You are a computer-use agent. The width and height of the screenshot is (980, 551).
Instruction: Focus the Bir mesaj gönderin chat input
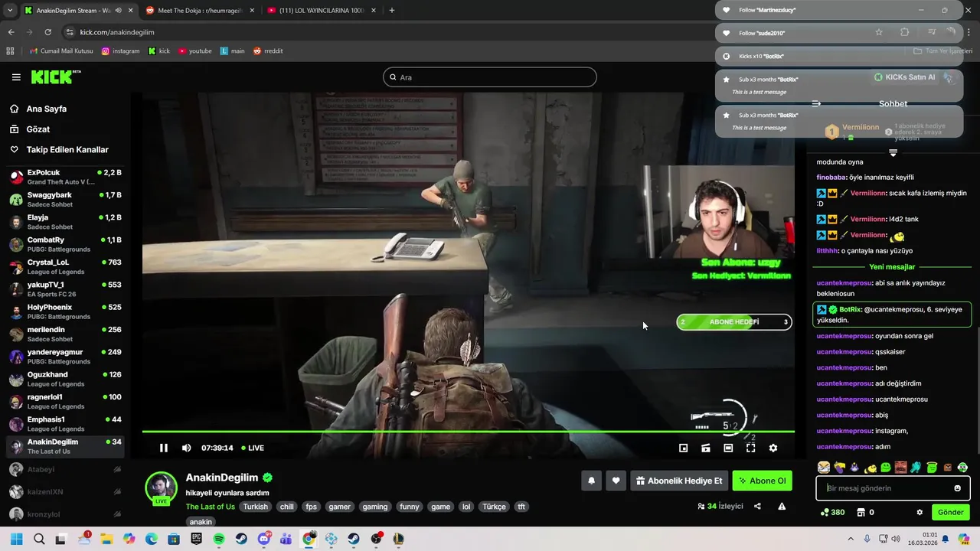pos(893,488)
